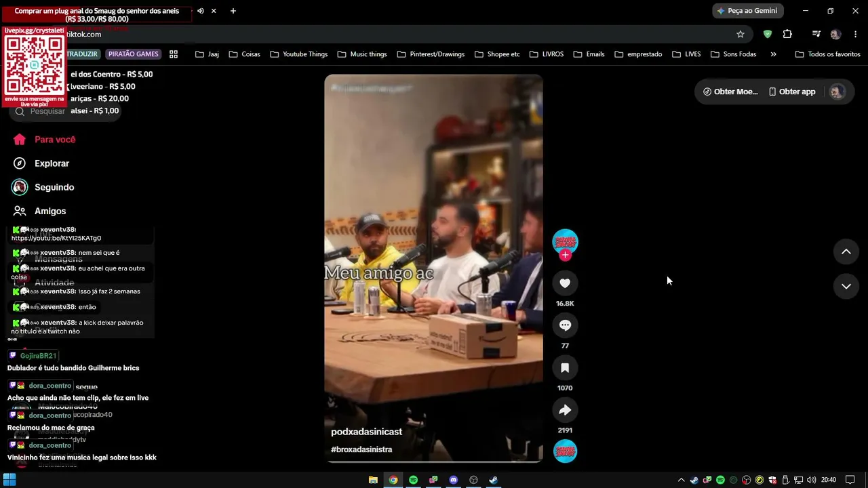Click the GojiraBR21 chat username
The image size is (868, 488).
pos(39,356)
